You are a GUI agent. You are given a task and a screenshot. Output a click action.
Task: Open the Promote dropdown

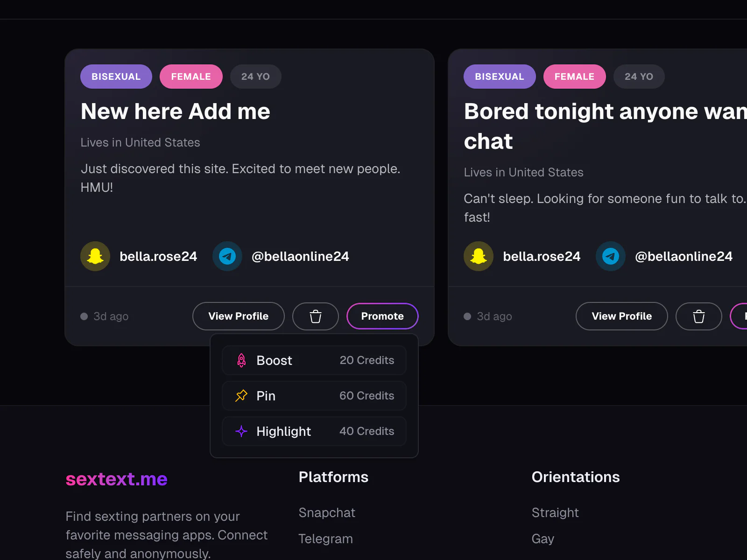click(382, 316)
